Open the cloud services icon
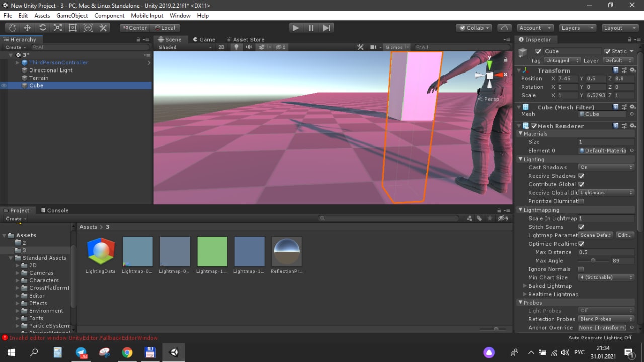The height and width of the screenshot is (362, 644). pyautogui.click(x=504, y=28)
